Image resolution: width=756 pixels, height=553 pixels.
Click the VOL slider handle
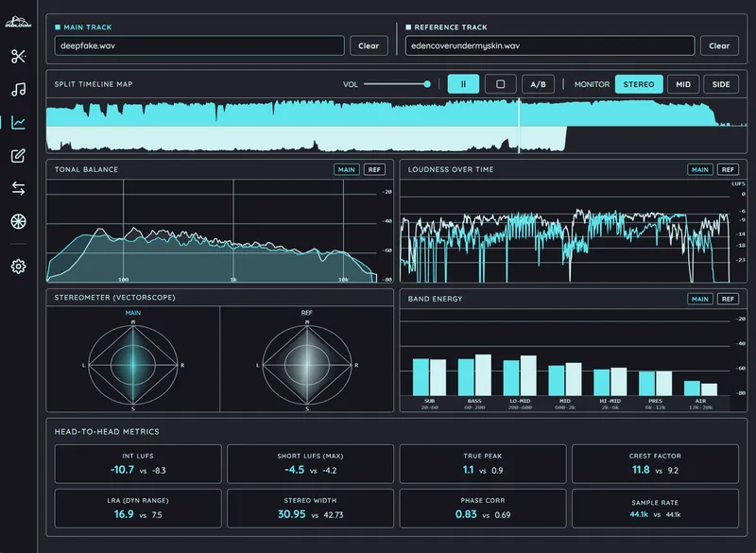tap(427, 84)
